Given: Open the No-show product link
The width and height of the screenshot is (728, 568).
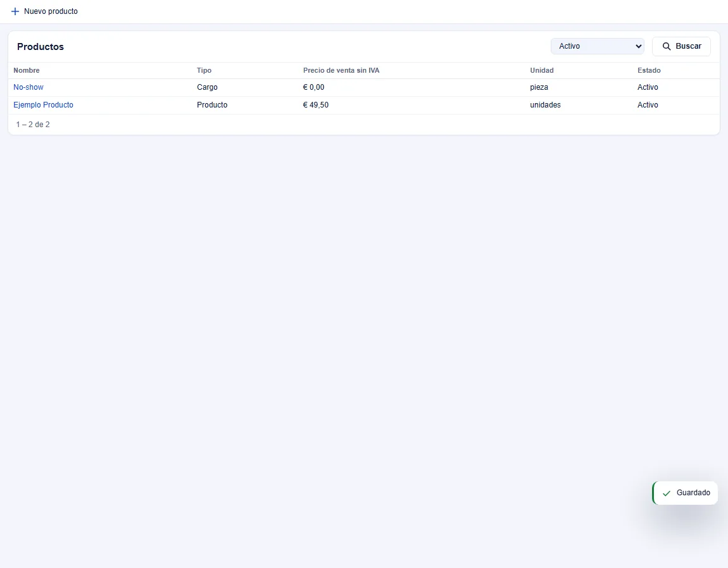Looking at the screenshot, I should click(x=28, y=87).
